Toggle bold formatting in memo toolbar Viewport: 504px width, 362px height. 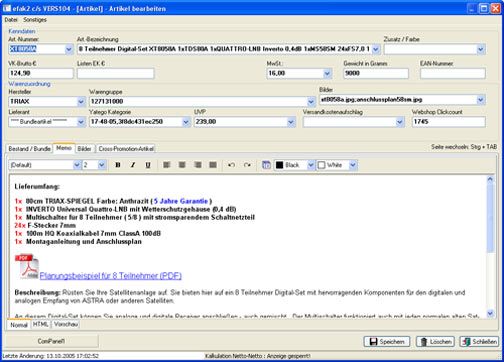point(118,165)
